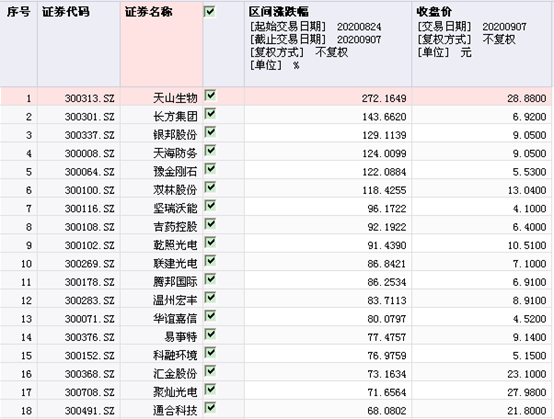Toggle the select-all checkbox in the header
The width and height of the screenshot is (554, 419).
210,12
